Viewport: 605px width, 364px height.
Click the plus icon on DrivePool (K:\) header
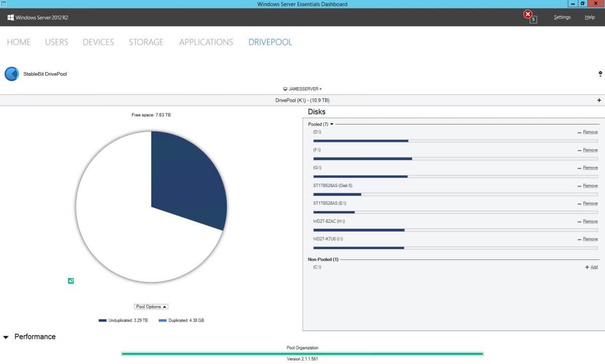click(x=599, y=100)
